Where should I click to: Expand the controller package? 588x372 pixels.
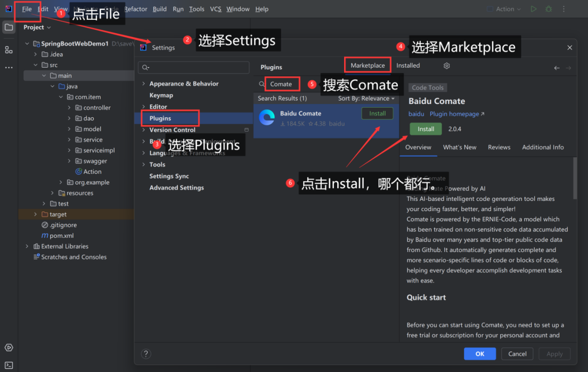tap(69, 107)
